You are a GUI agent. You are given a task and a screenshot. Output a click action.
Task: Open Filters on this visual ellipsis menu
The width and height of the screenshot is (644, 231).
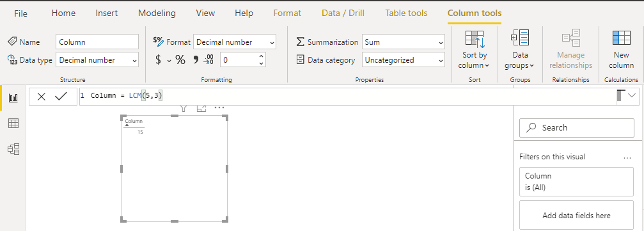627,157
